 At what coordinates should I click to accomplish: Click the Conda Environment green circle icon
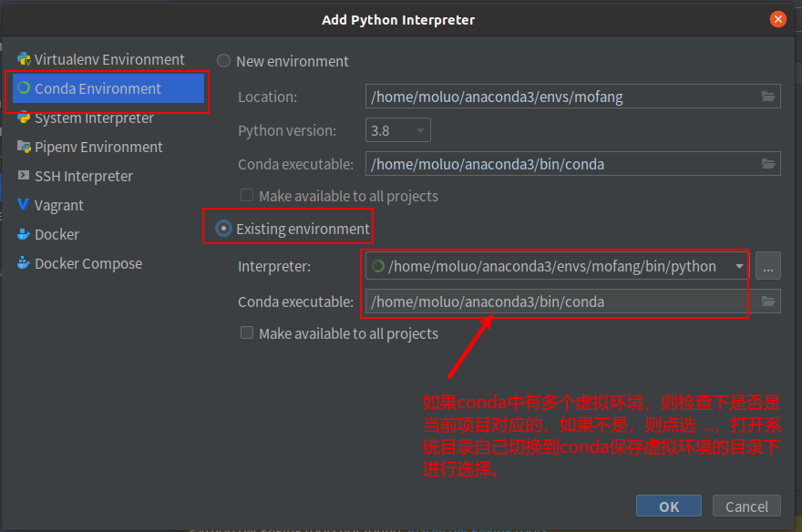click(x=24, y=87)
